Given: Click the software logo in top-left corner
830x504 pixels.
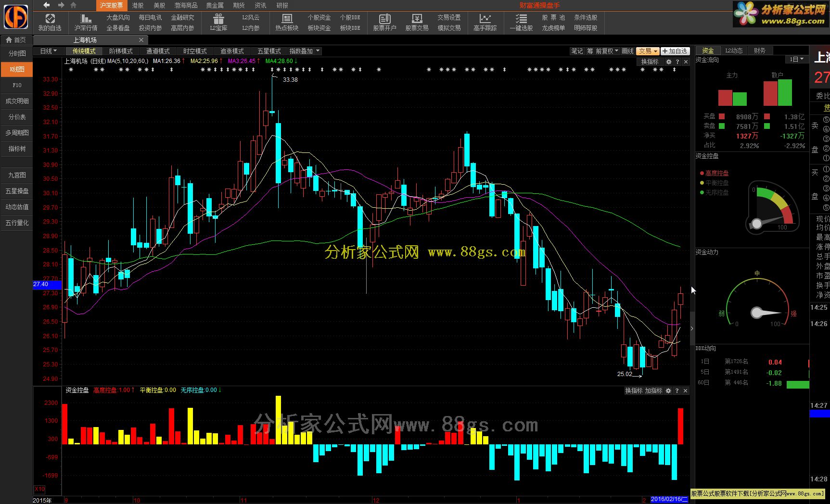Looking at the screenshot, I should [16, 17].
